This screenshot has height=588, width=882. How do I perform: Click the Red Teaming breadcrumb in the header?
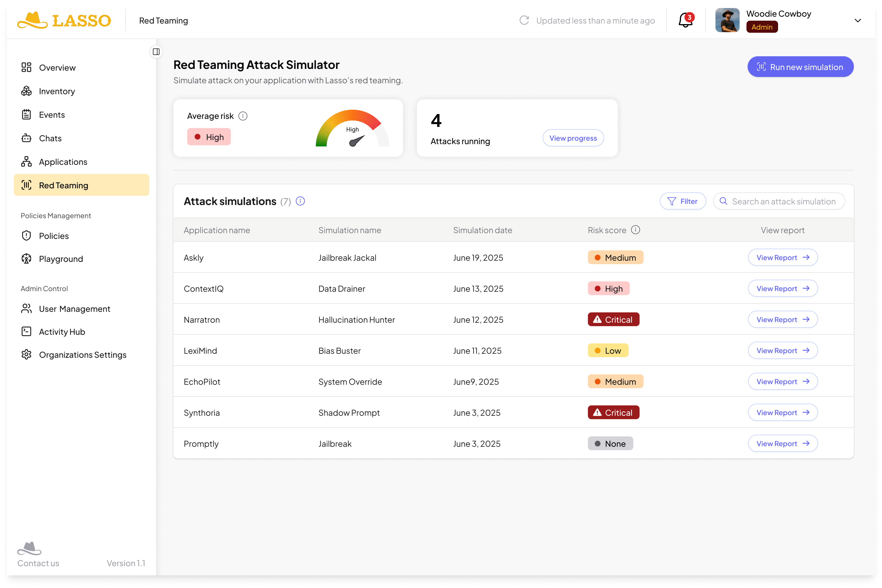(163, 21)
